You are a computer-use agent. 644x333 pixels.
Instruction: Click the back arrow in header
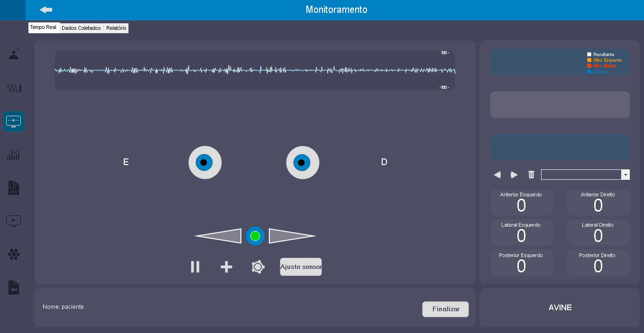46,9
